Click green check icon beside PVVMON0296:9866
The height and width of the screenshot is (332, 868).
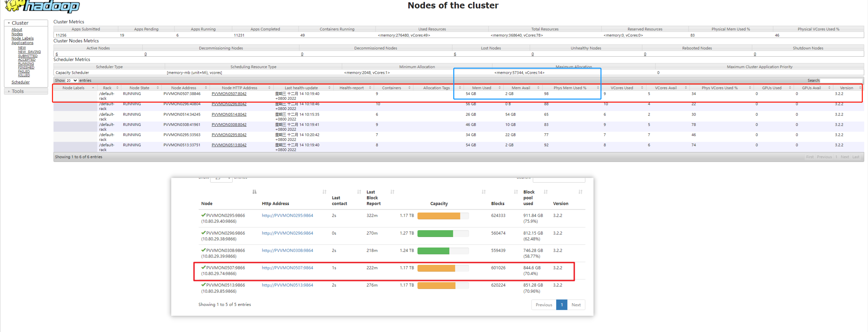pos(203,232)
